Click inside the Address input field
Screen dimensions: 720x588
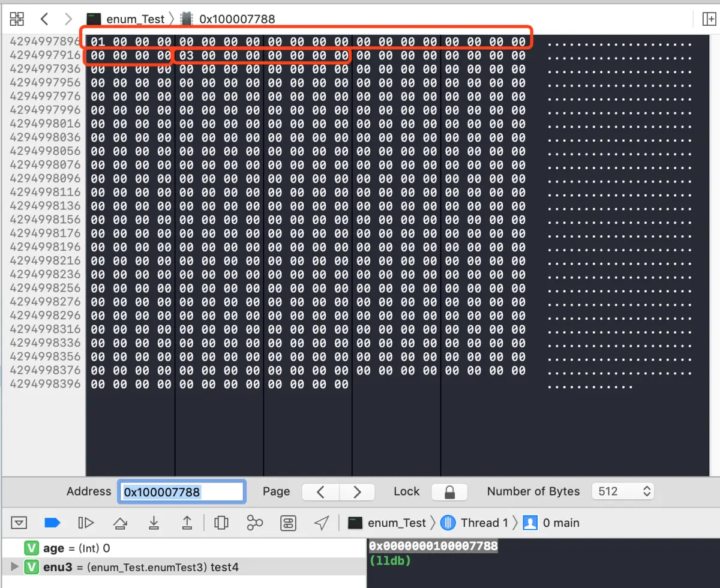(180, 491)
